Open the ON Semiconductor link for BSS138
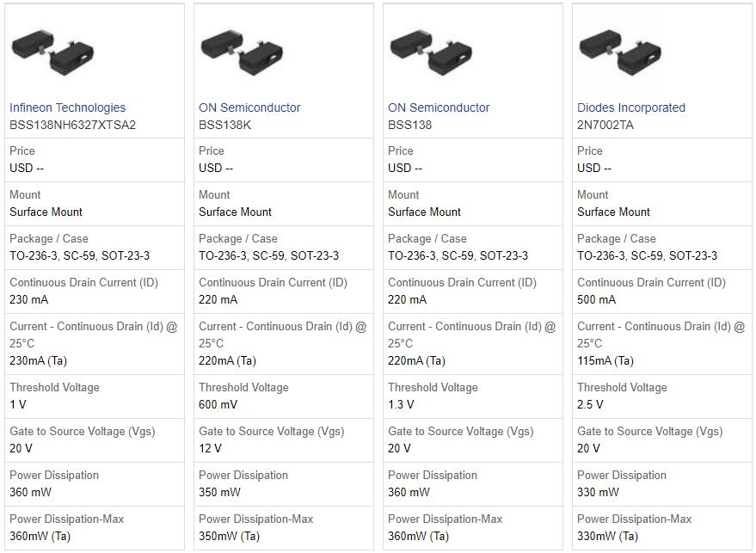Image resolution: width=756 pixels, height=553 pixels. click(439, 108)
